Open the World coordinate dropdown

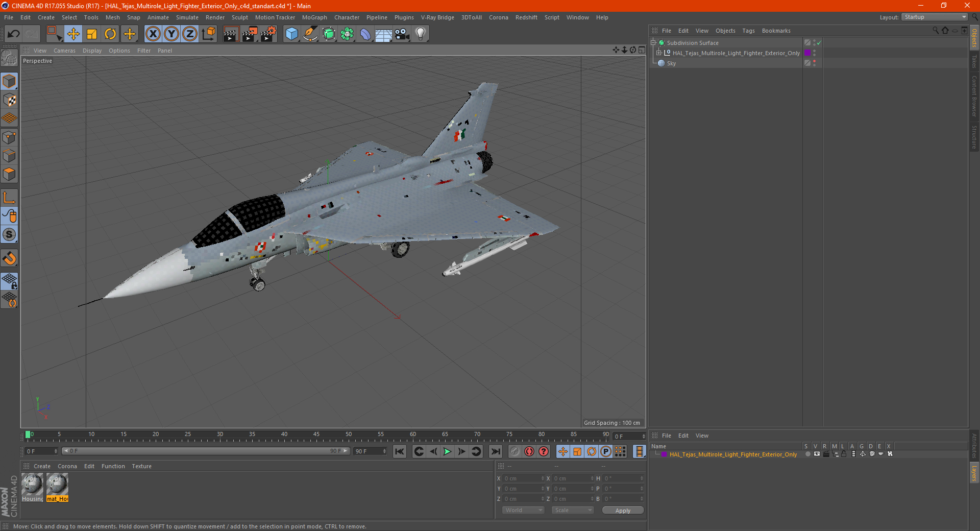pos(523,510)
